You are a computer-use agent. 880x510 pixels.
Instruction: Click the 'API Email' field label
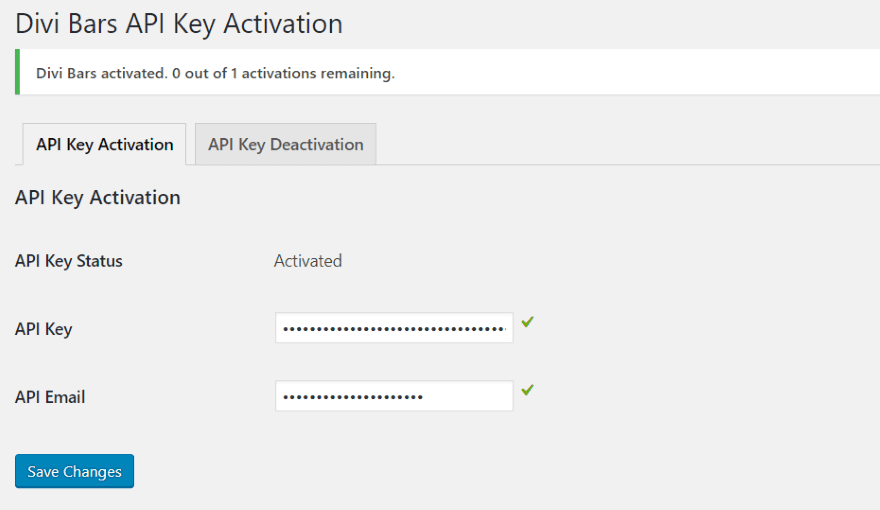(50, 397)
